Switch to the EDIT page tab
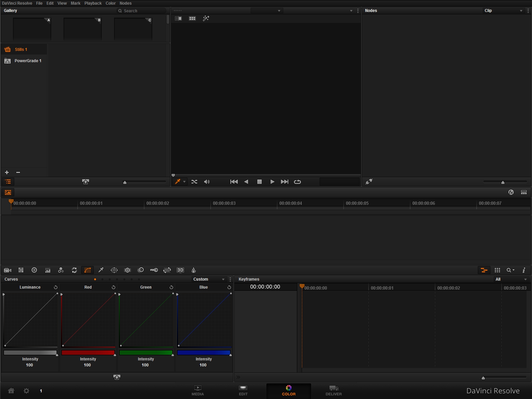This screenshot has height=399, width=532. [x=243, y=390]
